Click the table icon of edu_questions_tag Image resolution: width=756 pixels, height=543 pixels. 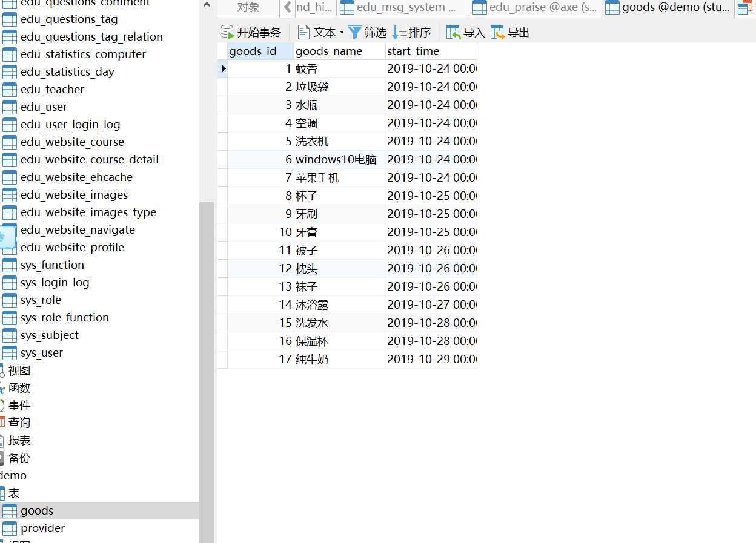(10, 19)
